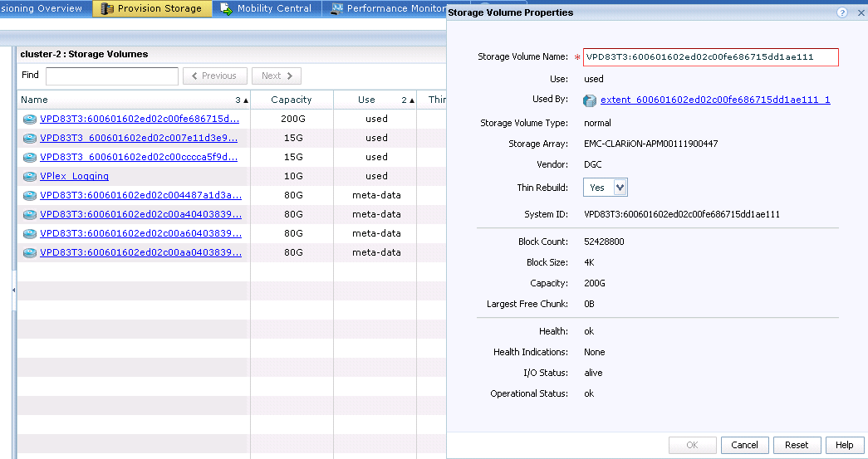Click the I/O Status value alive
Screen dimensions: 868x459
point(593,373)
